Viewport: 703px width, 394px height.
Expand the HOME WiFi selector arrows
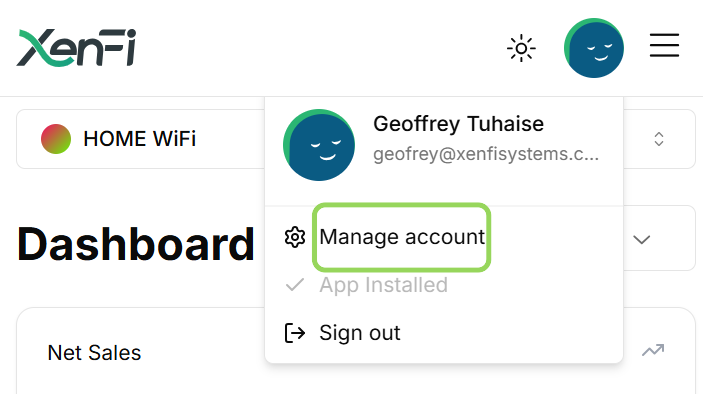[x=659, y=139]
